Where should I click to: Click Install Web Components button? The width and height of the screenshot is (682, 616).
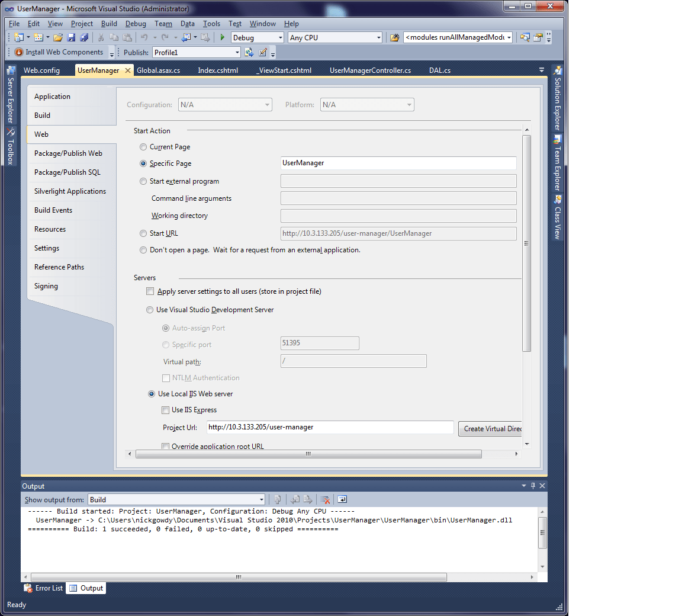[59, 52]
